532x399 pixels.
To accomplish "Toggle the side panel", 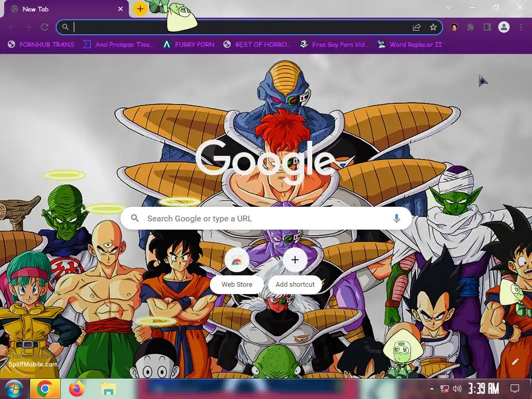I will (487, 27).
